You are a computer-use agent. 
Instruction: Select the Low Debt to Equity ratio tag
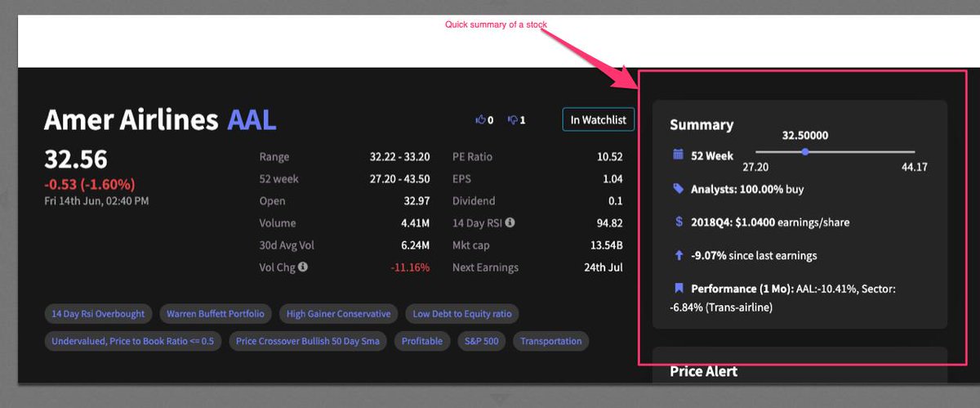[x=462, y=314]
